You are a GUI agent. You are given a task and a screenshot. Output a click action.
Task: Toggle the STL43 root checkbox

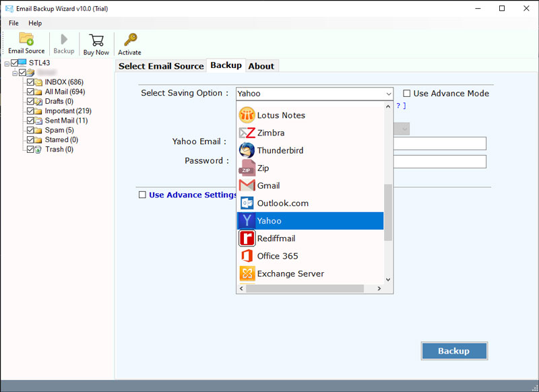14,63
